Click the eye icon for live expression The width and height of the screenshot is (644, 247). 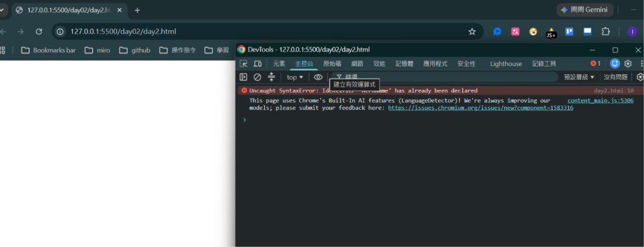point(318,77)
